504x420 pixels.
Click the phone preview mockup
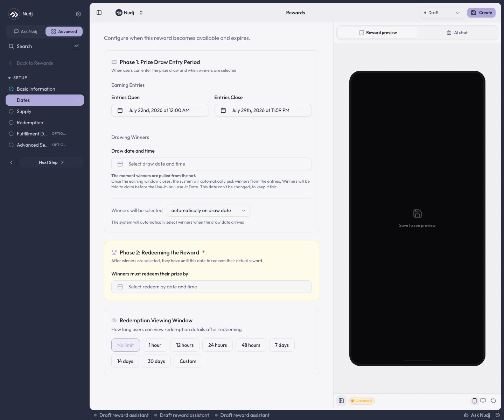click(x=417, y=218)
